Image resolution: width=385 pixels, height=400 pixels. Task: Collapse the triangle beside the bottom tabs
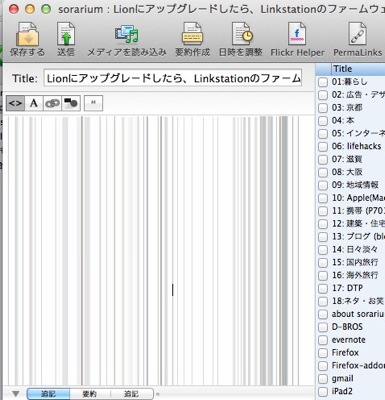pyautogui.click(x=16, y=394)
